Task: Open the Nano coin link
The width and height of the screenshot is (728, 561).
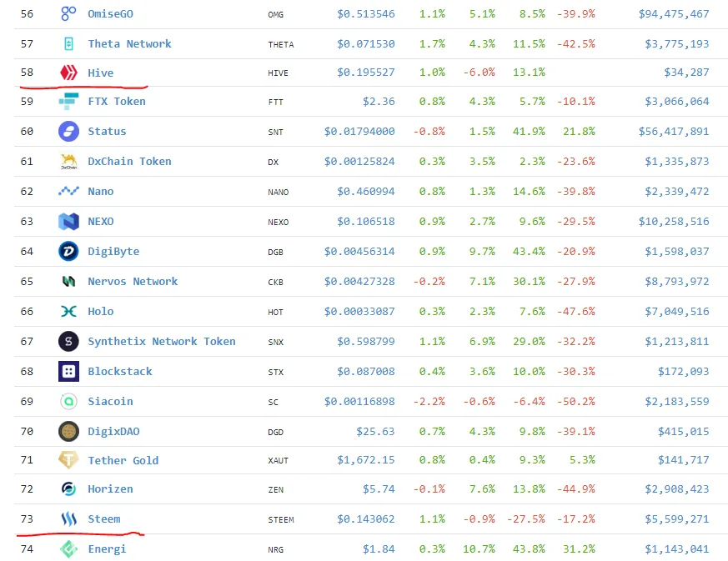Action: coord(101,191)
